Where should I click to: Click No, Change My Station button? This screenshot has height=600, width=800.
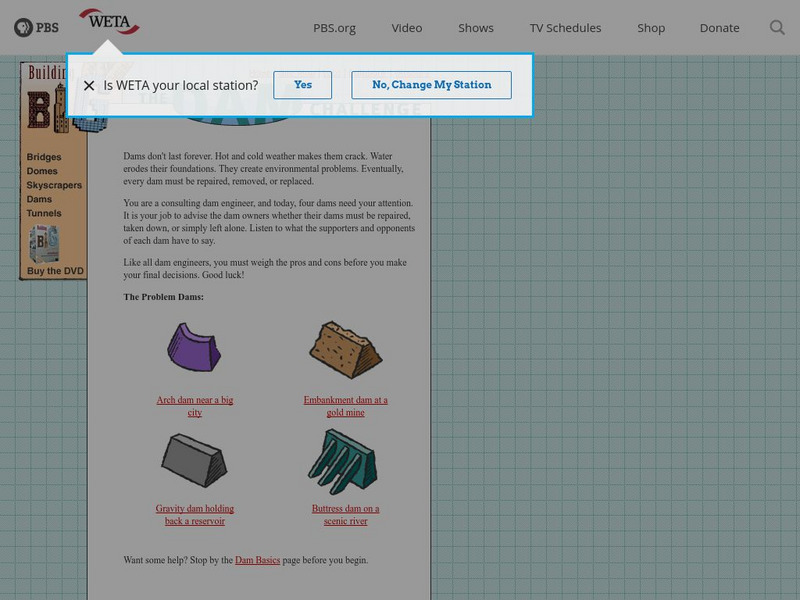(x=432, y=85)
